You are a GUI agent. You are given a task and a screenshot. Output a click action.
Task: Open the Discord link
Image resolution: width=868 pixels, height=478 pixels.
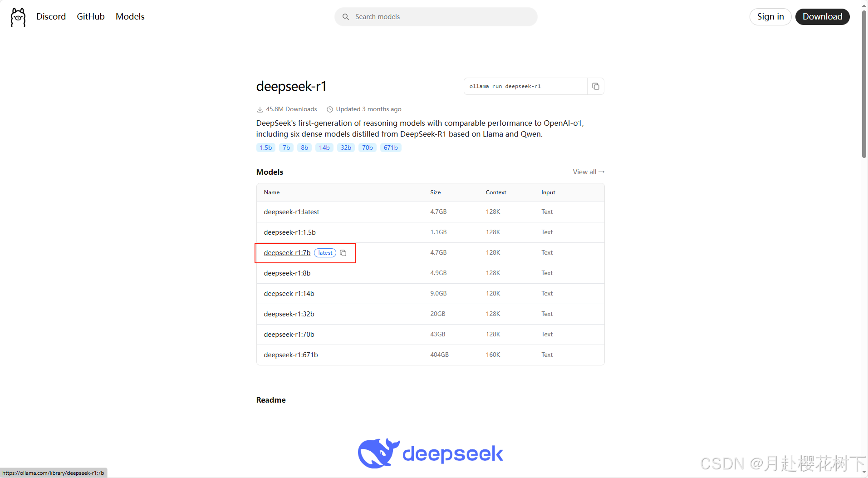tap(51, 16)
